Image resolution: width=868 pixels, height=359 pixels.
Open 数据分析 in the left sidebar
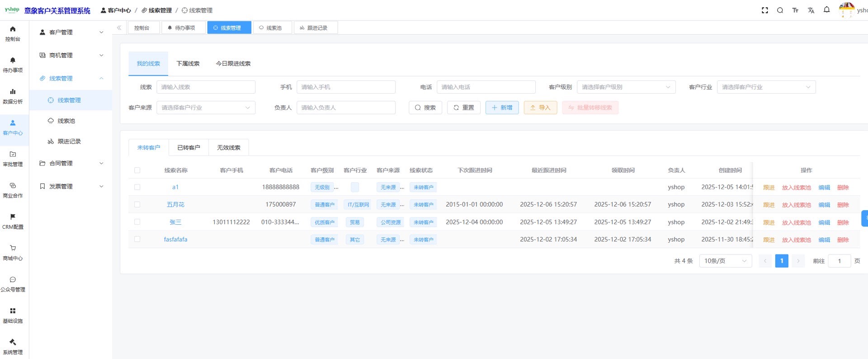[13, 96]
